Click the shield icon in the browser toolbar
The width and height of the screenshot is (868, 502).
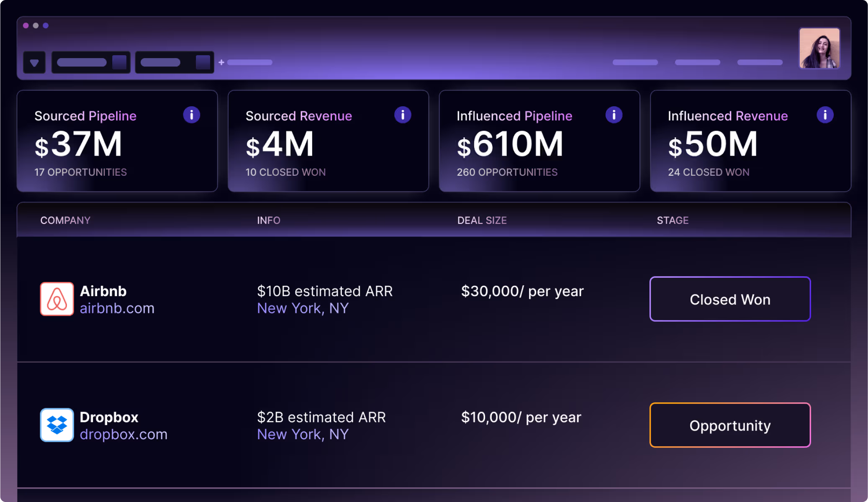point(34,62)
